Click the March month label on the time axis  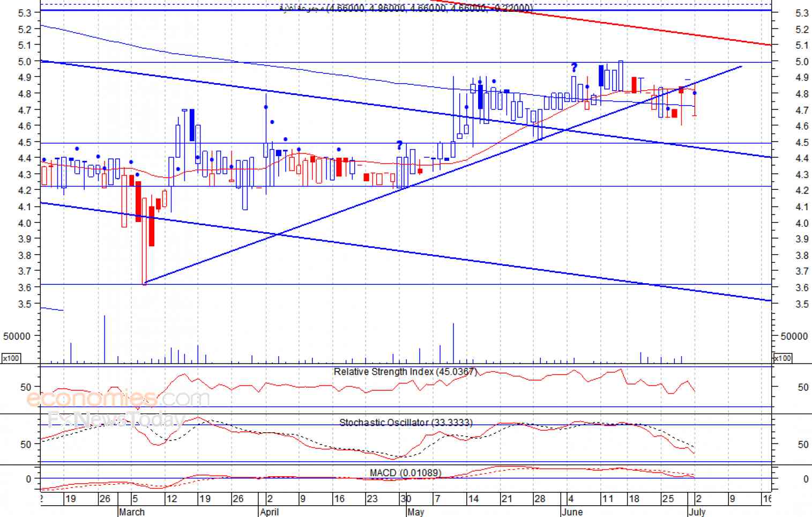(132, 512)
